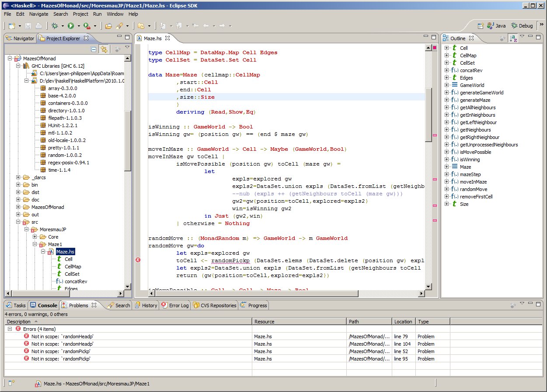The width and height of the screenshot is (547, 392).
Task: Open the File menu
Action: tap(7, 14)
